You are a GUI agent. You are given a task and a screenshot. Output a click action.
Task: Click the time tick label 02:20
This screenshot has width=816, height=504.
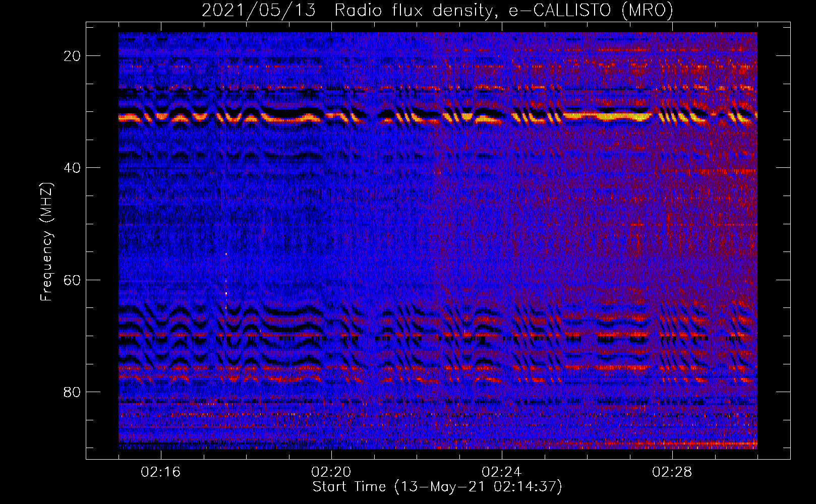click(331, 472)
